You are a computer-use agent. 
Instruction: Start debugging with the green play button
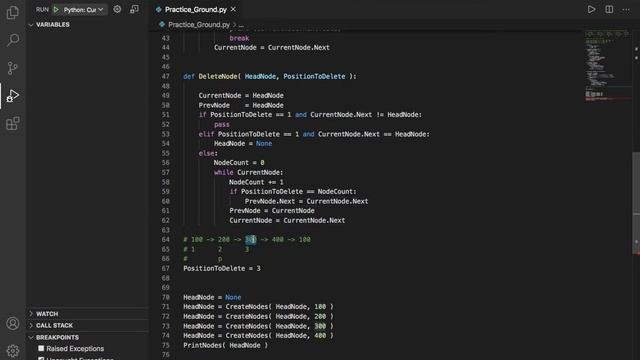[56, 9]
